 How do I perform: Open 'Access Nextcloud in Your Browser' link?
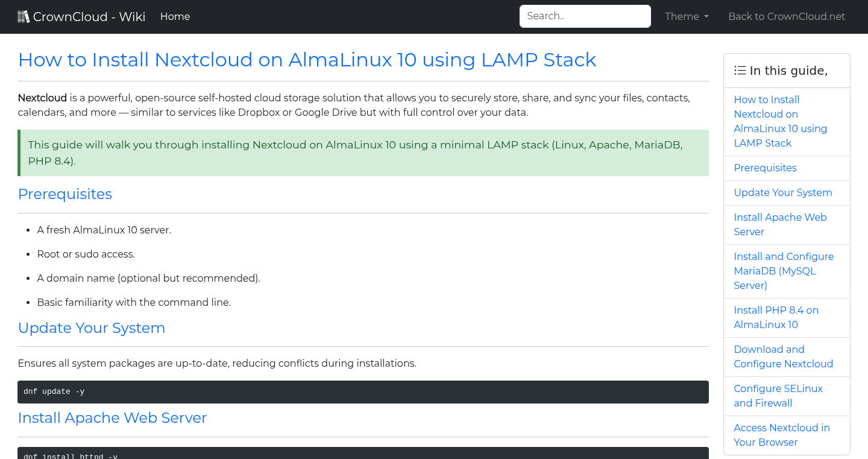pyautogui.click(x=782, y=435)
